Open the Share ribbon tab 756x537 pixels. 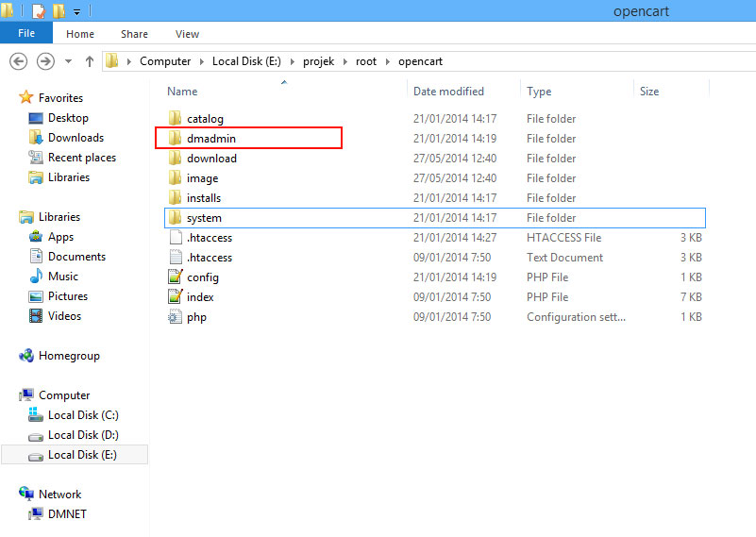134,34
